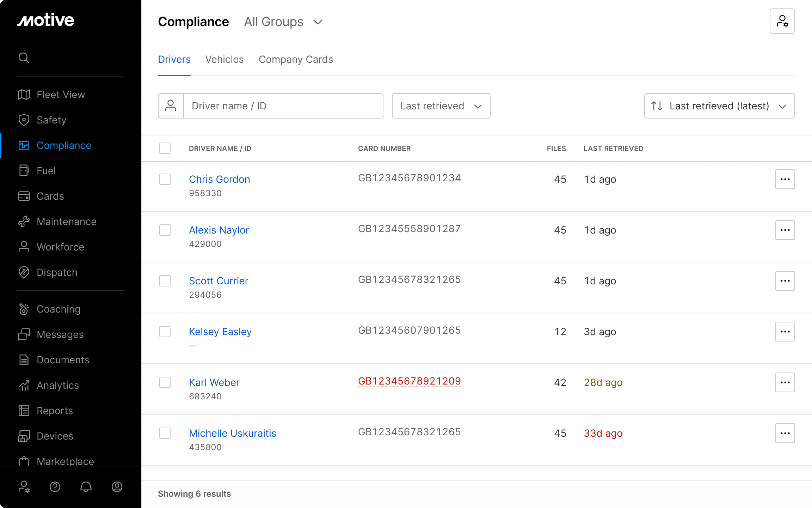
Task: Open Kelsey Easley driver link
Action: 220,332
